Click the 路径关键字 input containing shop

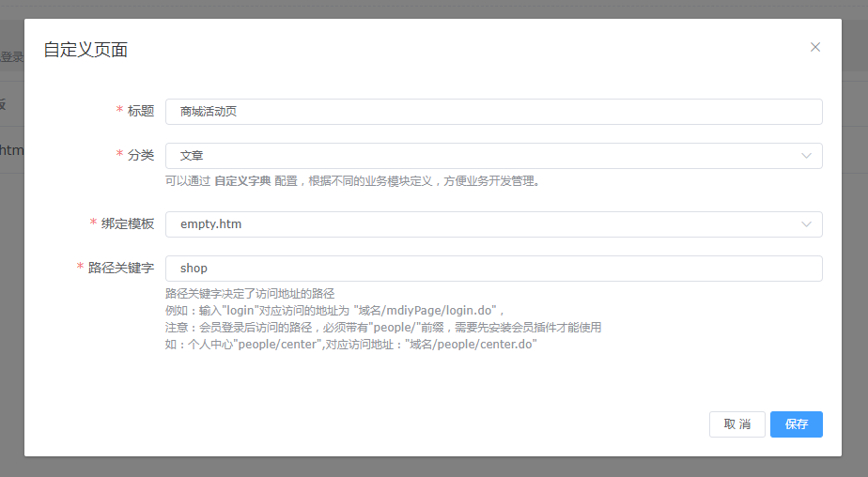click(x=493, y=269)
